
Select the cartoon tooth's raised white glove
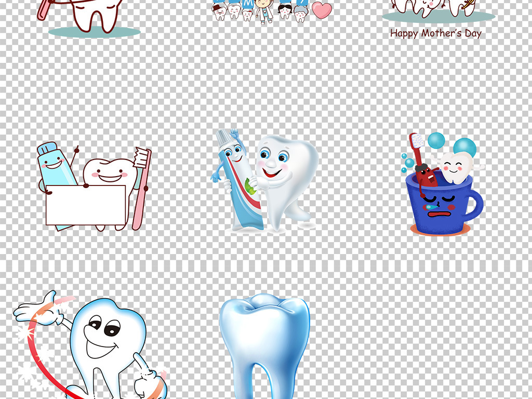(x=35, y=311)
